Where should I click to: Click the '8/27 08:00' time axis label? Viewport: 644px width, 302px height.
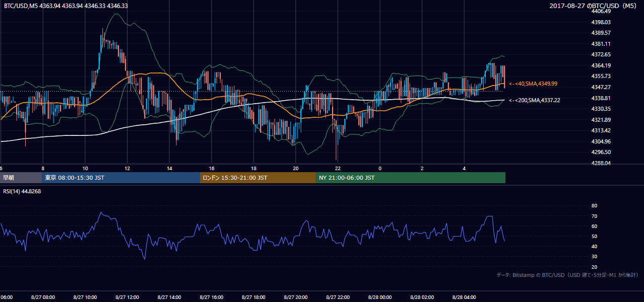click(43, 297)
